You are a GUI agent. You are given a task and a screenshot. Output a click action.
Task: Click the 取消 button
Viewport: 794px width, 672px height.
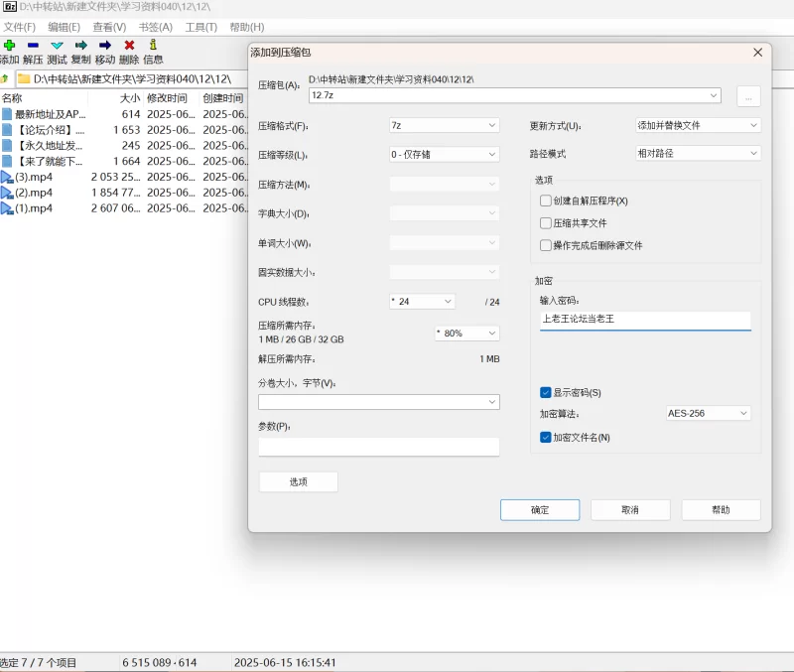(x=630, y=510)
